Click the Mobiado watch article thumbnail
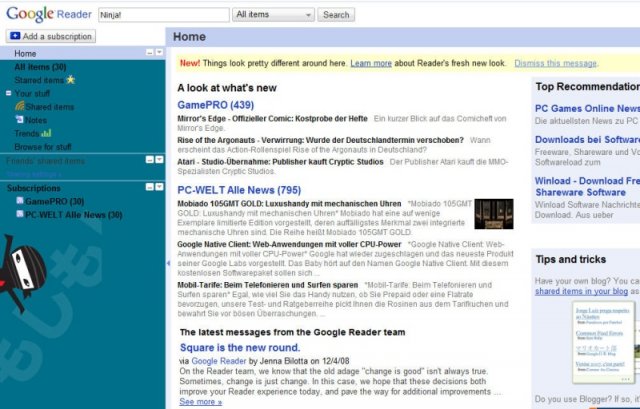This screenshot has width=640, height=409. 493,214
